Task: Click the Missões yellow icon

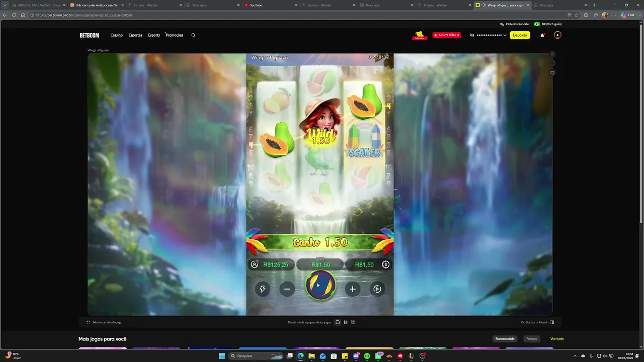Action: click(420, 35)
